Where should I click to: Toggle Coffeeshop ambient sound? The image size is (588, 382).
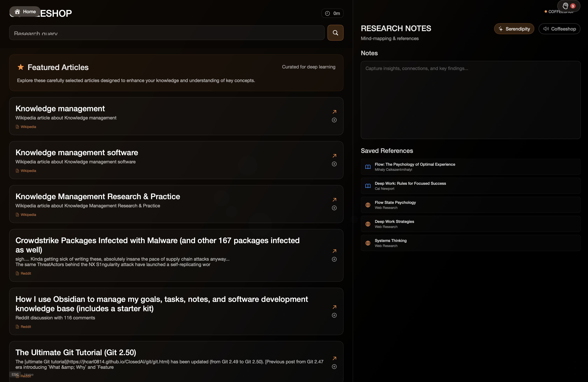559,29
